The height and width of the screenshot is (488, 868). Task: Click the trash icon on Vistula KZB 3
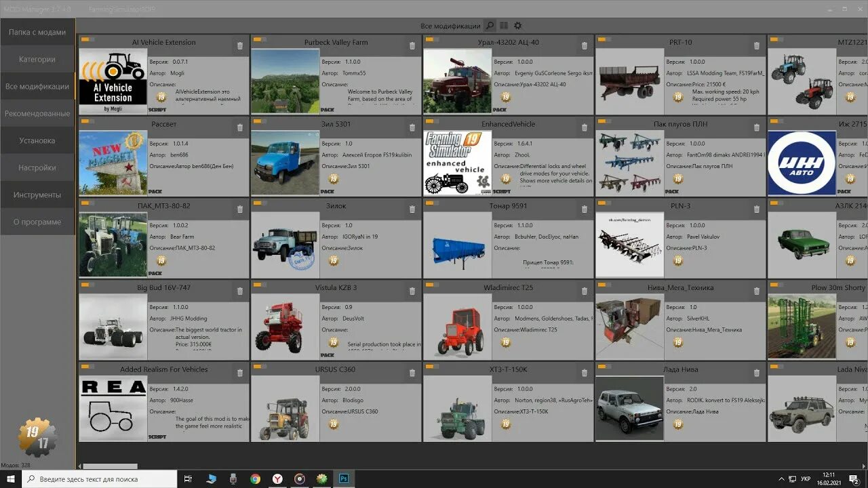pyautogui.click(x=412, y=291)
